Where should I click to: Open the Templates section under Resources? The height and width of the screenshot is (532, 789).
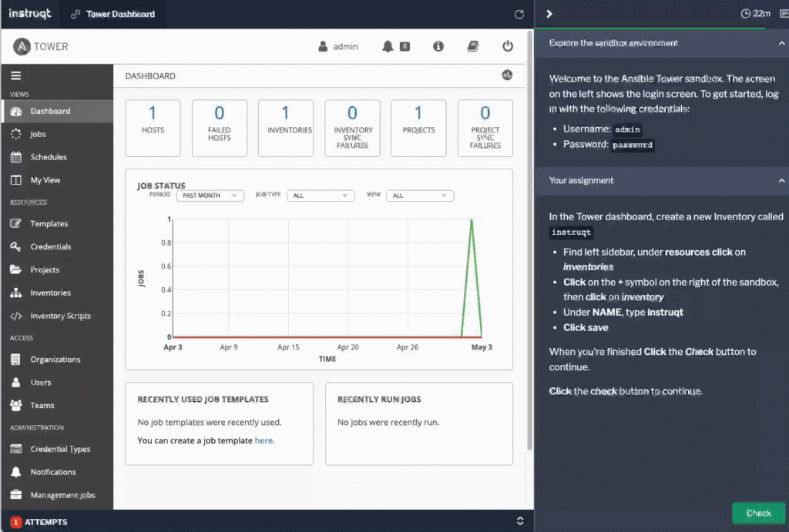click(x=49, y=223)
